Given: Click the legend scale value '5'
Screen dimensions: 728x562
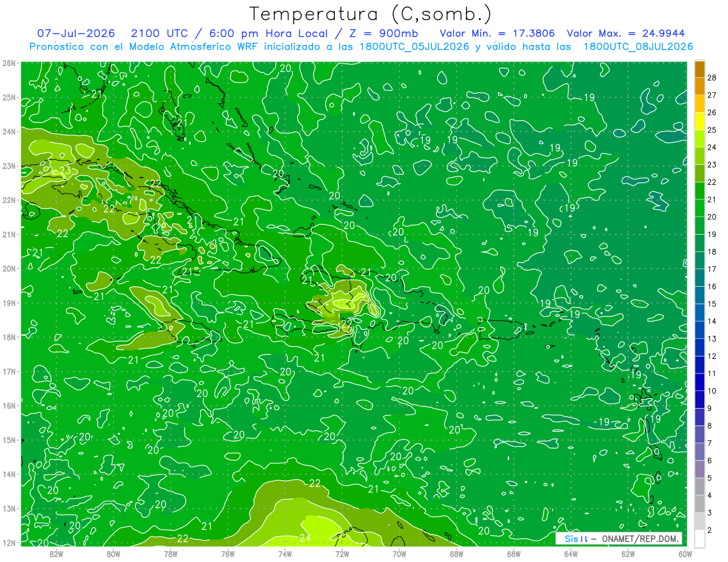Looking at the screenshot, I should point(710,478).
